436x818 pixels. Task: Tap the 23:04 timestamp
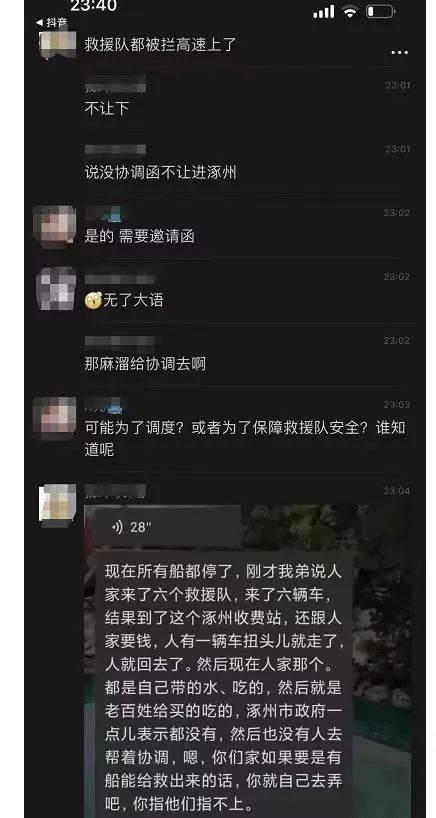tap(397, 491)
